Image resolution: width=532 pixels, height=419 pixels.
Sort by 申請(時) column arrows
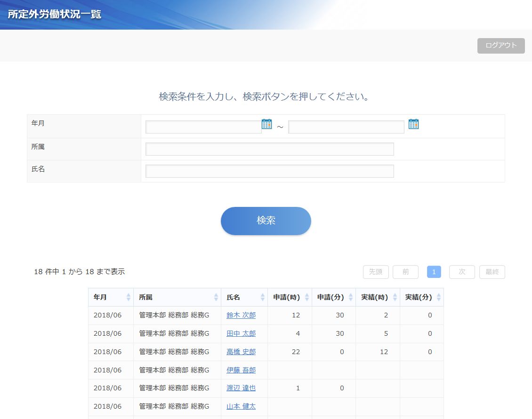[x=307, y=297]
